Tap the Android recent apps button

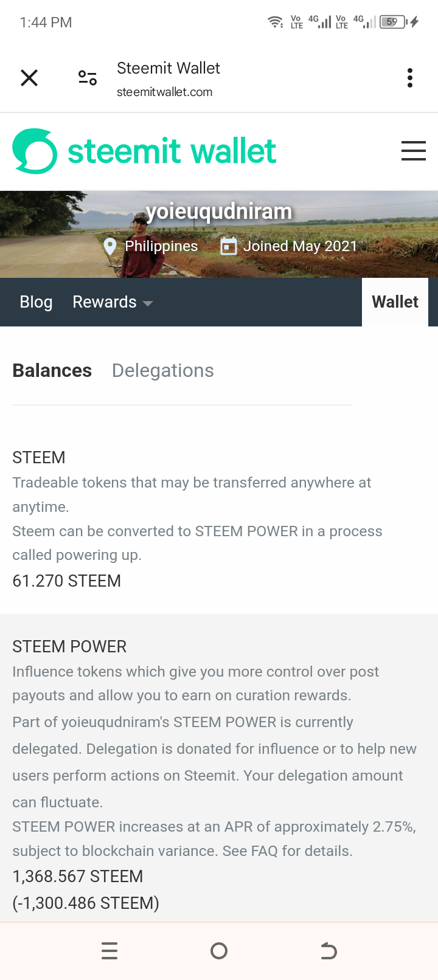(109, 951)
